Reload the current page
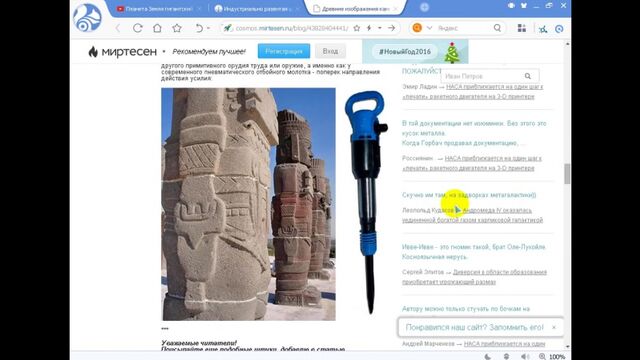 point(138,28)
